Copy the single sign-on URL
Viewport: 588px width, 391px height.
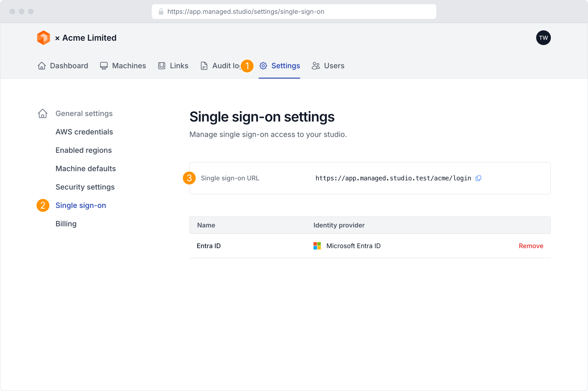pos(478,178)
